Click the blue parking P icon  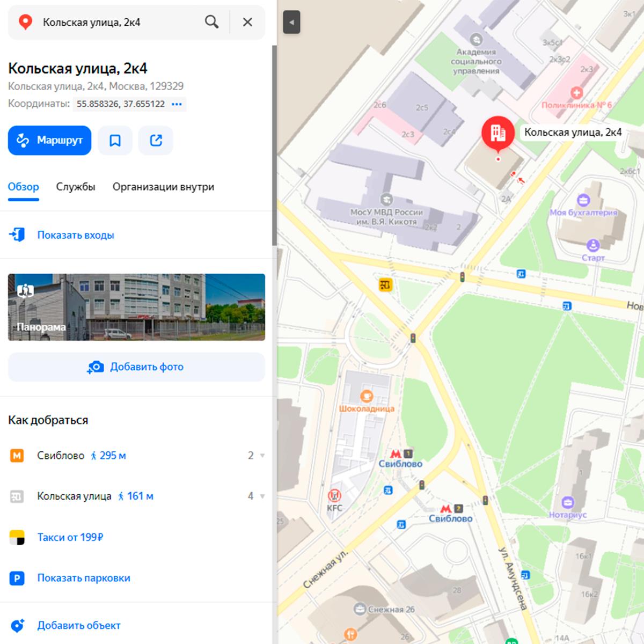(17, 578)
